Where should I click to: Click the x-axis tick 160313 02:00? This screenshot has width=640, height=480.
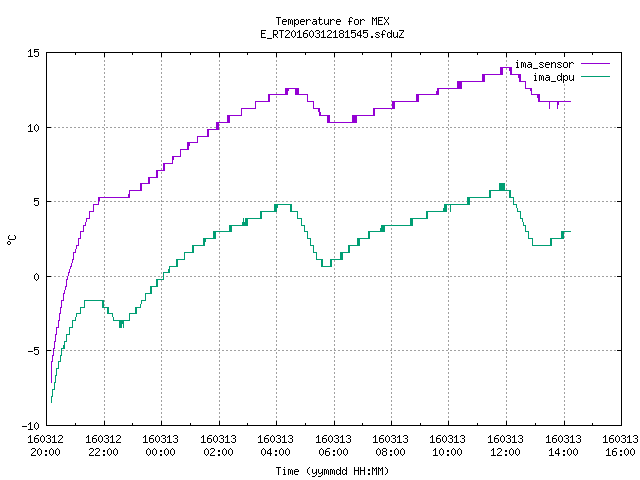[x=218, y=445]
